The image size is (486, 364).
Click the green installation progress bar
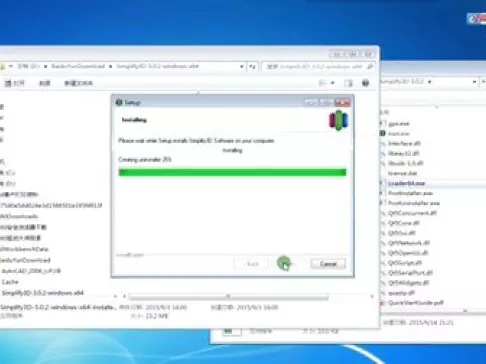(x=232, y=172)
